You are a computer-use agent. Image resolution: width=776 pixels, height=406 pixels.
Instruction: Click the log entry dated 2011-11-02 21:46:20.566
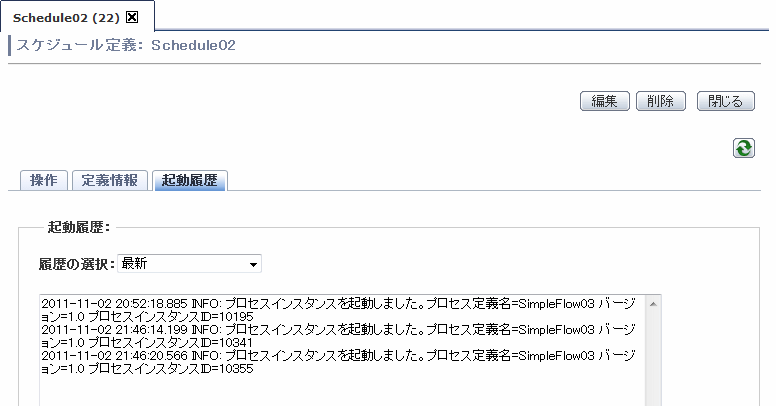338,362
